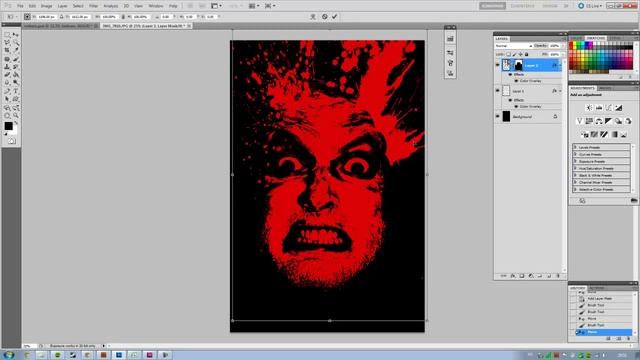Select the Rectangular Marquee tool
Image resolution: width=640 pixels, height=360 pixels.
pos(7,36)
